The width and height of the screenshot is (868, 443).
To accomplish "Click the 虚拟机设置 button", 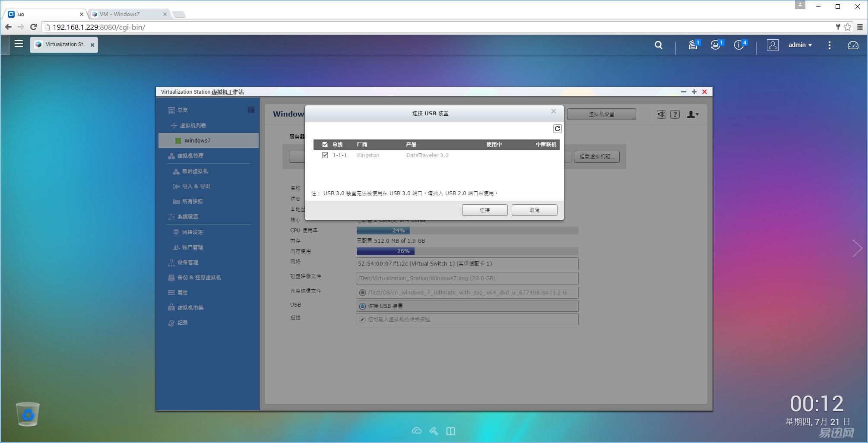I will [601, 114].
